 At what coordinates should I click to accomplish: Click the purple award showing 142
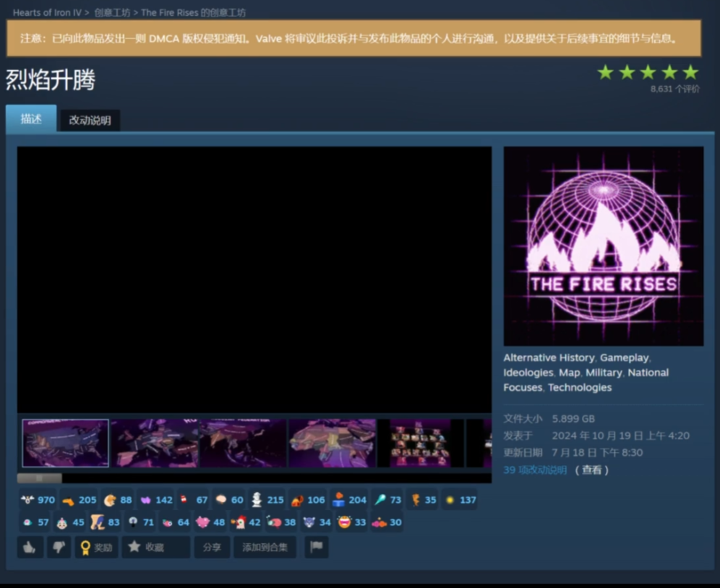coord(156,500)
